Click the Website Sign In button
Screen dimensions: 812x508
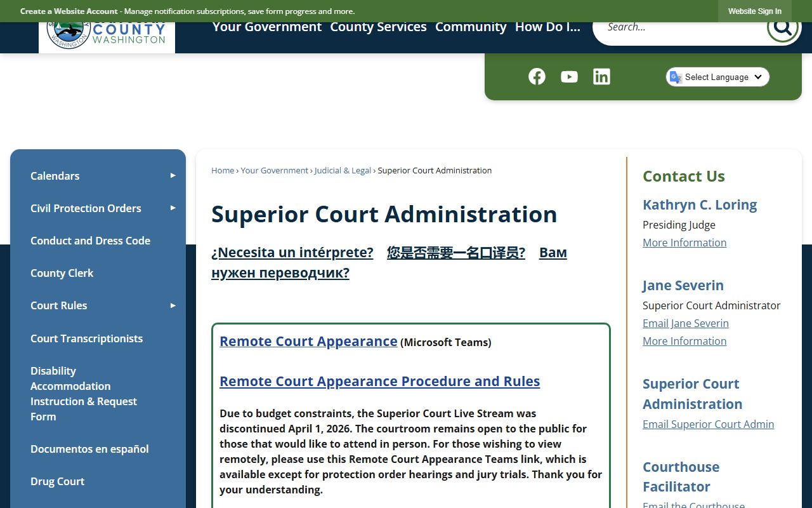[x=754, y=11]
